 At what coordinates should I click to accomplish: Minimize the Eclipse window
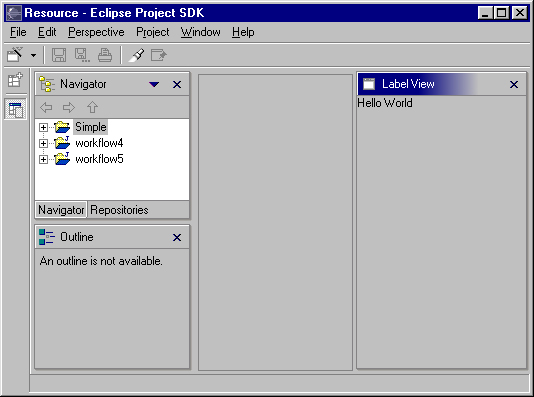tap(485, 13)
